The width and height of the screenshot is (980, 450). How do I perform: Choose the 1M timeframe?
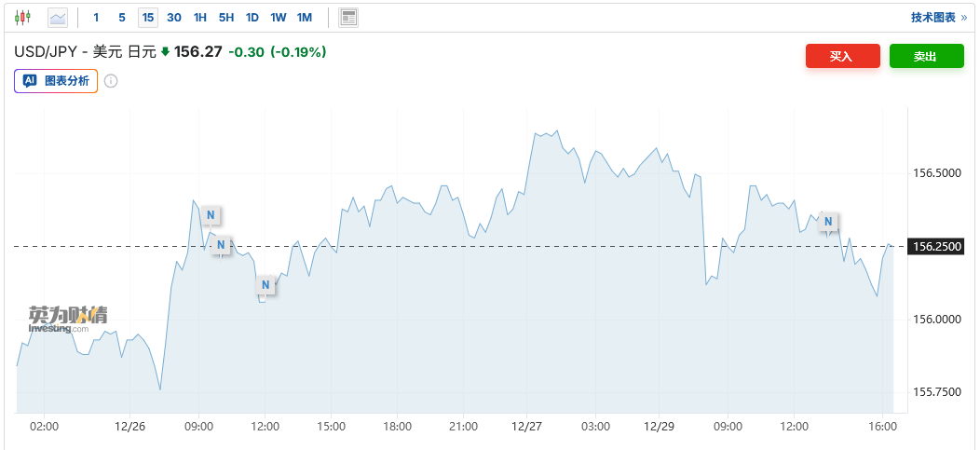click(305, 17)
